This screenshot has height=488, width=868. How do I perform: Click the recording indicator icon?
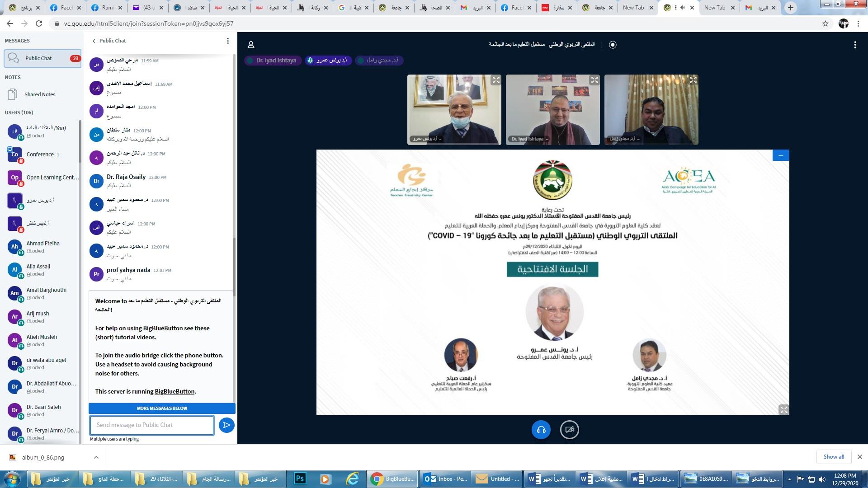pos(613,45)
